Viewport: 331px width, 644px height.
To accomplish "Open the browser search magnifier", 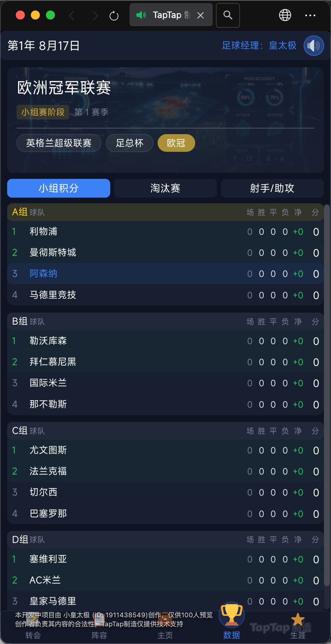I will pos(228,15).
